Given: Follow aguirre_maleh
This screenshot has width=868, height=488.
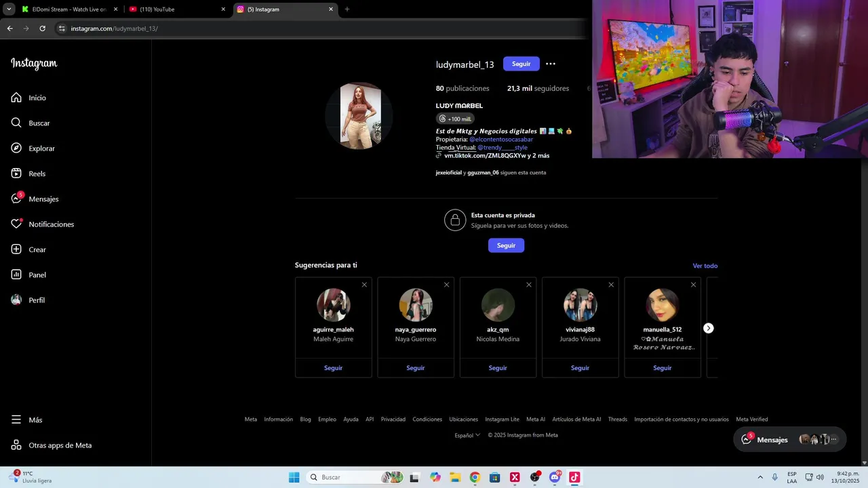Looking at the screenshot, I should (333, 368).
